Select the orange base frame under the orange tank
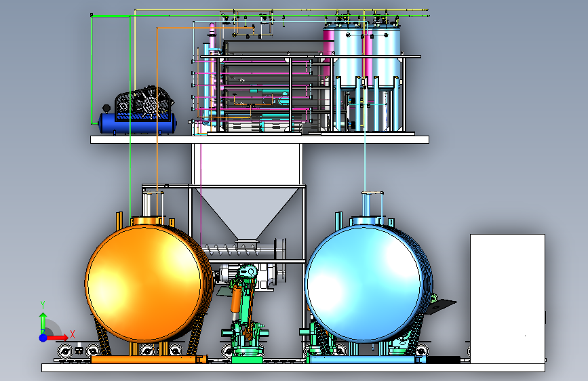Image resolution: width=588 pixels, height=381 pixels. (x=149, y=359)
